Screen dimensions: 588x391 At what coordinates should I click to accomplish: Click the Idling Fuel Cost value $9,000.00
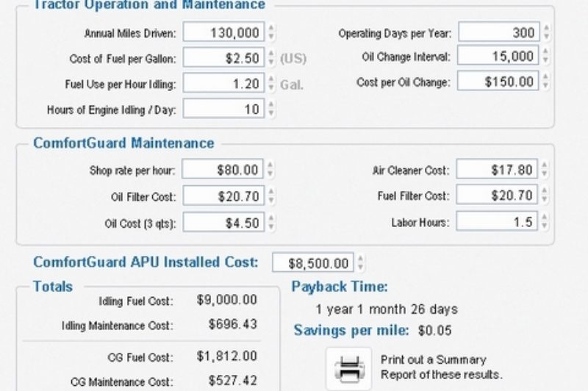(x=227, y=300)
